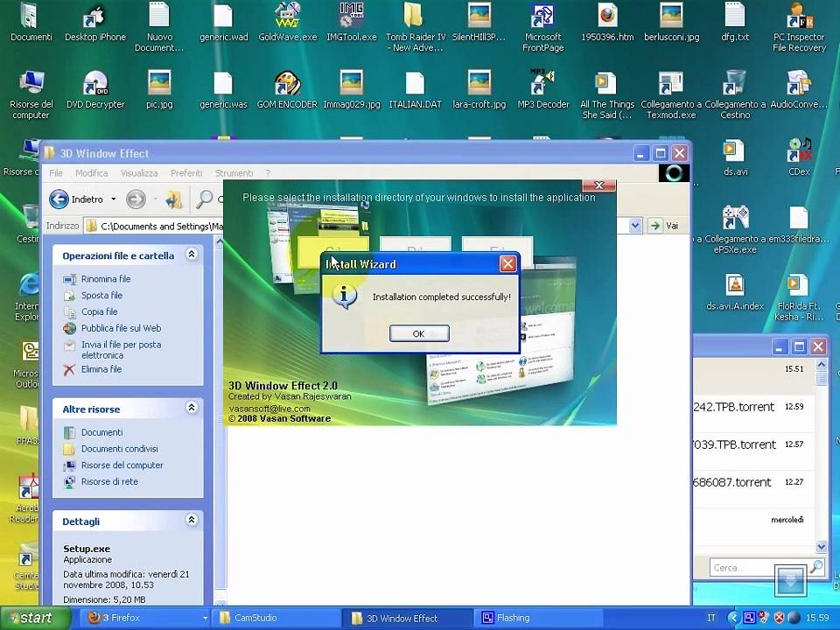Close the 3D Window Effect installer splash

pos(598,185)
